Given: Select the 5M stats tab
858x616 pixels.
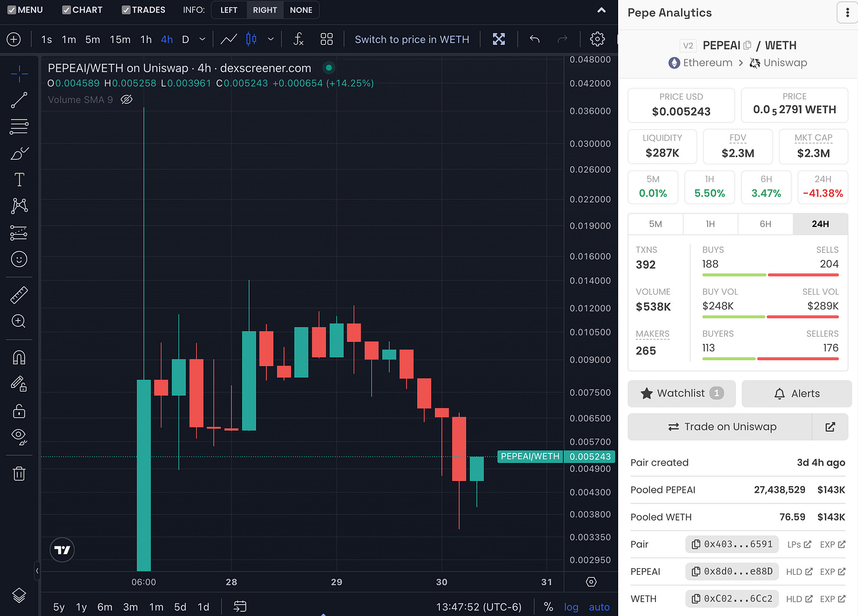Looking at the screenshot, I should (x=655, y=224).
